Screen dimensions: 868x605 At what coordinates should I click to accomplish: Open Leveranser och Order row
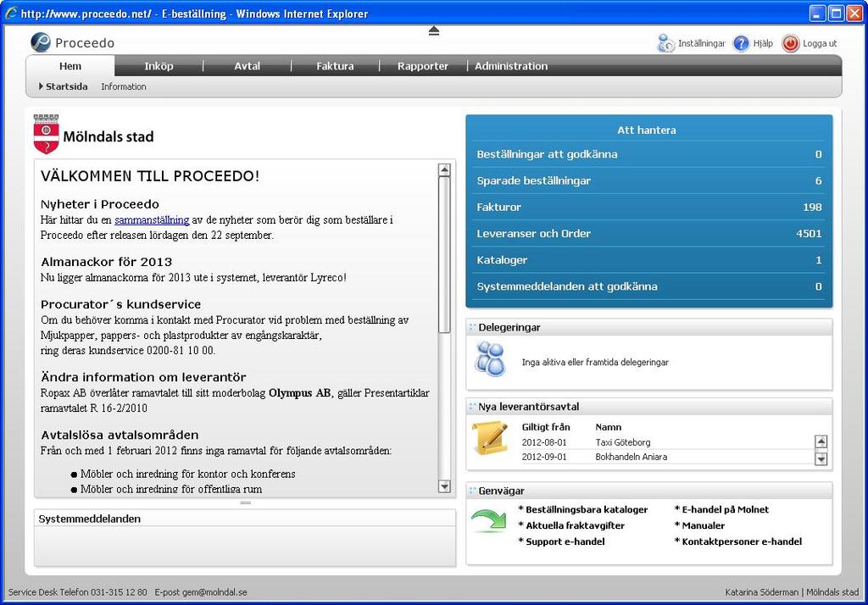tap(649, 234)
